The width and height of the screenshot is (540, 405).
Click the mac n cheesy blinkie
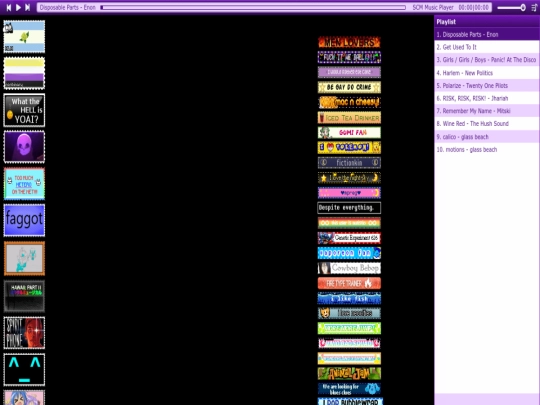point(349,102)
